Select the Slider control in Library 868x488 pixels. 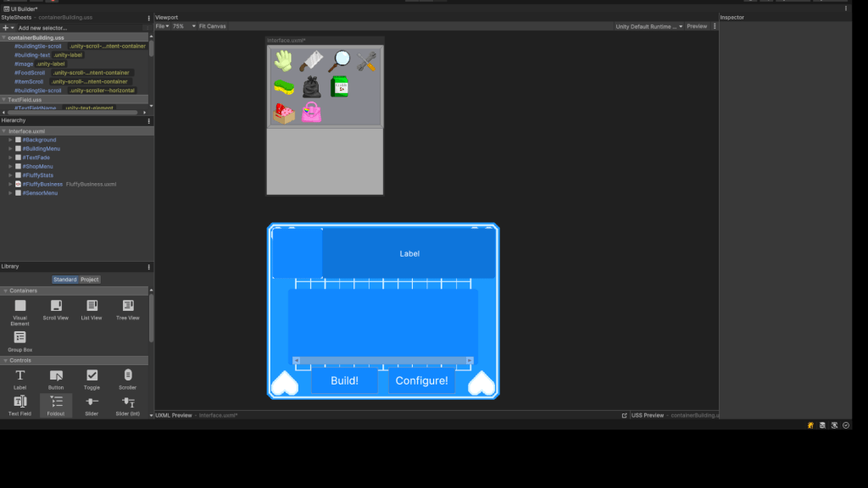click(x=92, y=402)
